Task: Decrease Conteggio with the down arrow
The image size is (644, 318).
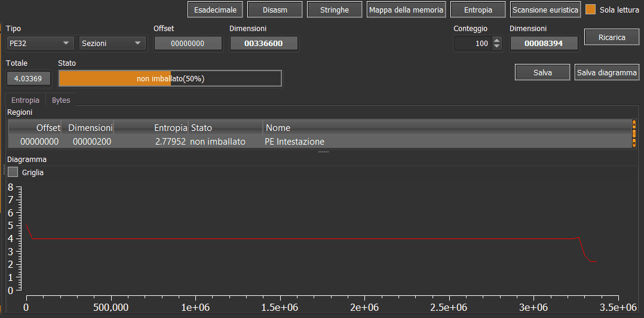Action: 497,46
